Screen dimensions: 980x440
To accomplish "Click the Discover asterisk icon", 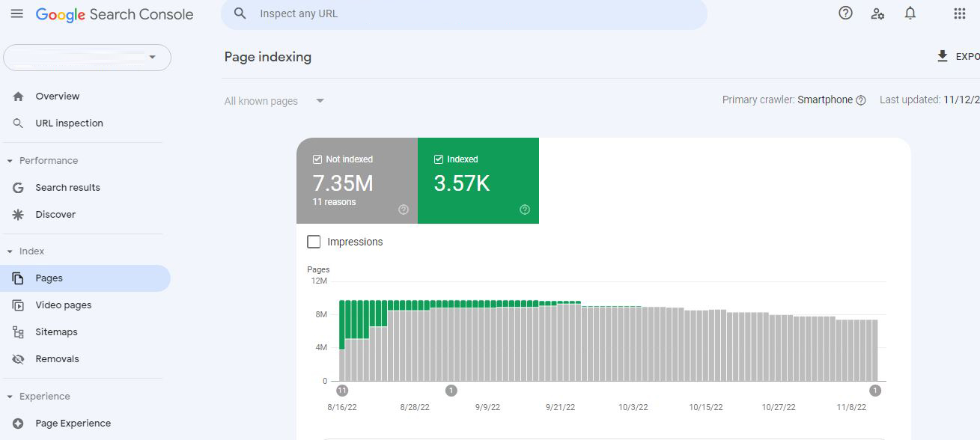I will pyautogui.click(x=19, y=214).
